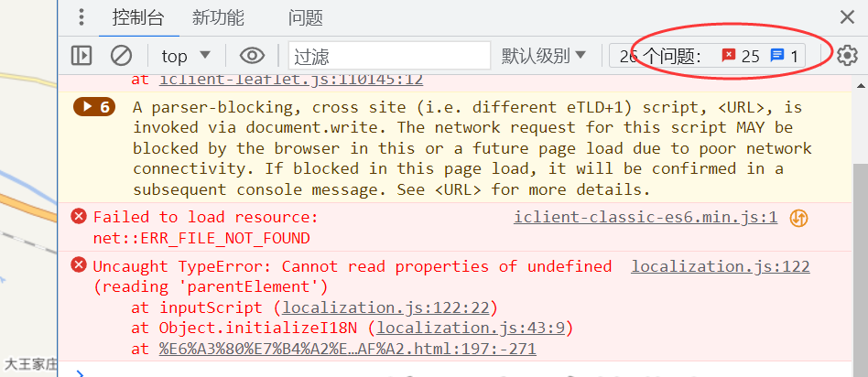Click the orange network request icon
This screenshot has width=868, height=377.
click(798, 218)
